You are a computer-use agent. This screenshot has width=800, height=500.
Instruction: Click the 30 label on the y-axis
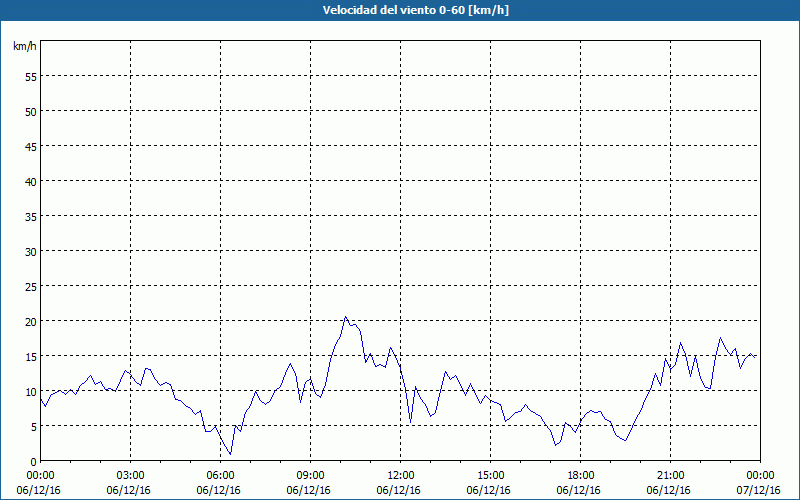(31, 252)
